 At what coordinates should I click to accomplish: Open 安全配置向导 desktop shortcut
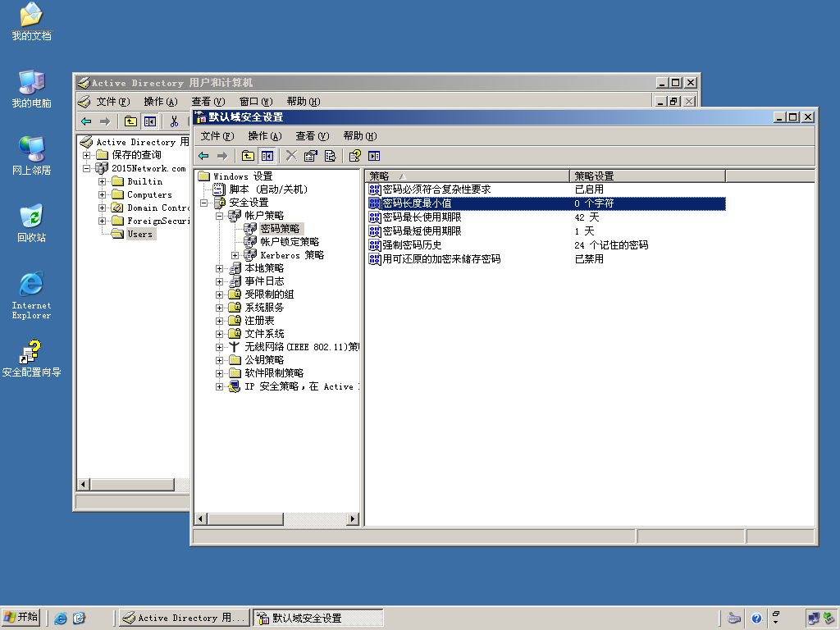click(32, 358)
